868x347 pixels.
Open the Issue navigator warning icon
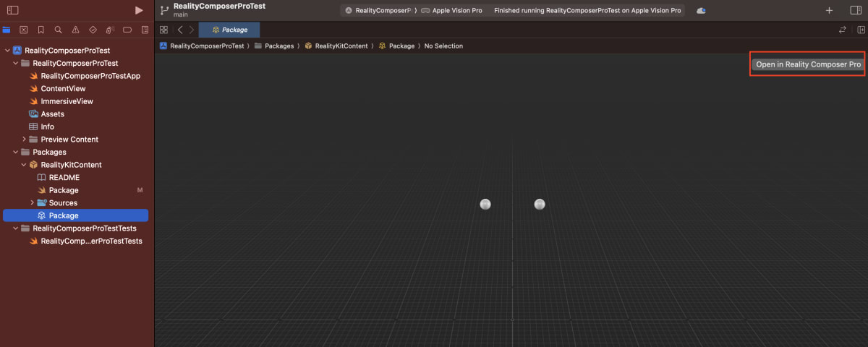click(75, 30)
